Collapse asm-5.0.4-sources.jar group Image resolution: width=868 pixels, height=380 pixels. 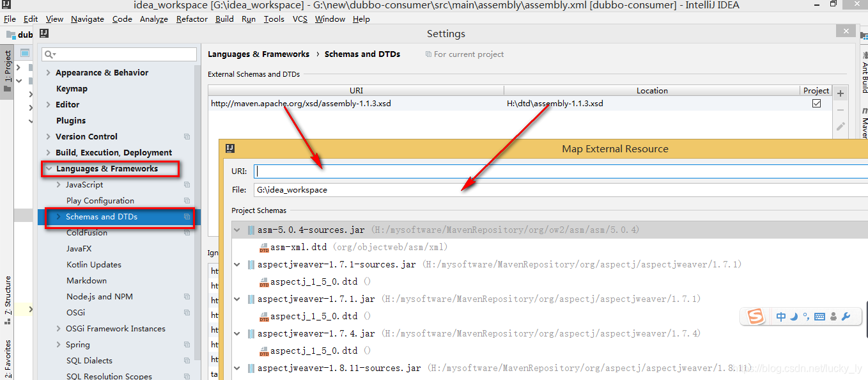tap(238, 230)
